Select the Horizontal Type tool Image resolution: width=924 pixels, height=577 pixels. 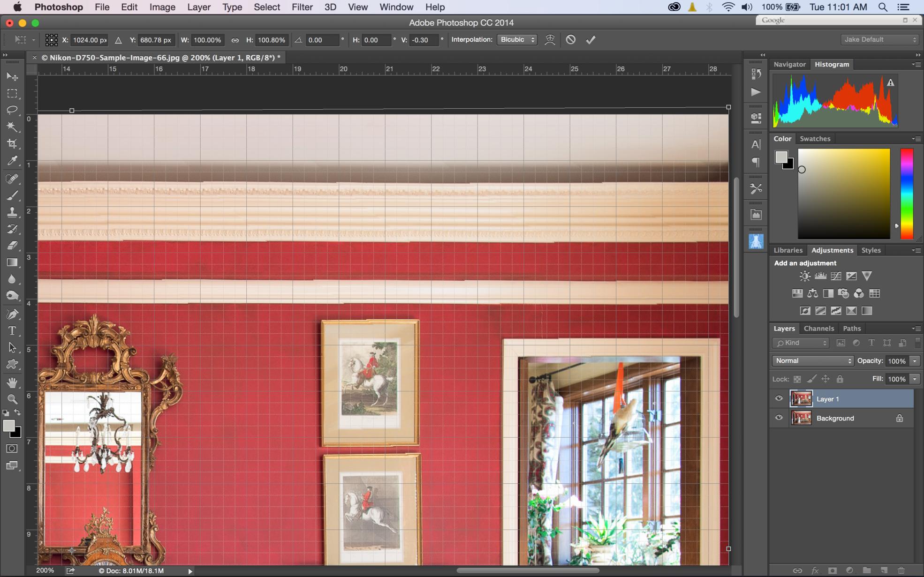[12, 331]
